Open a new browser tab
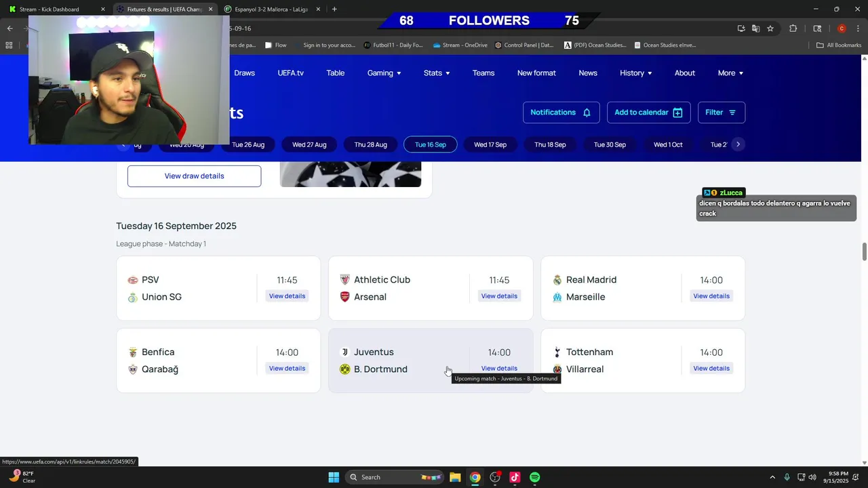The image size is (868, 488). coord(334,9)
